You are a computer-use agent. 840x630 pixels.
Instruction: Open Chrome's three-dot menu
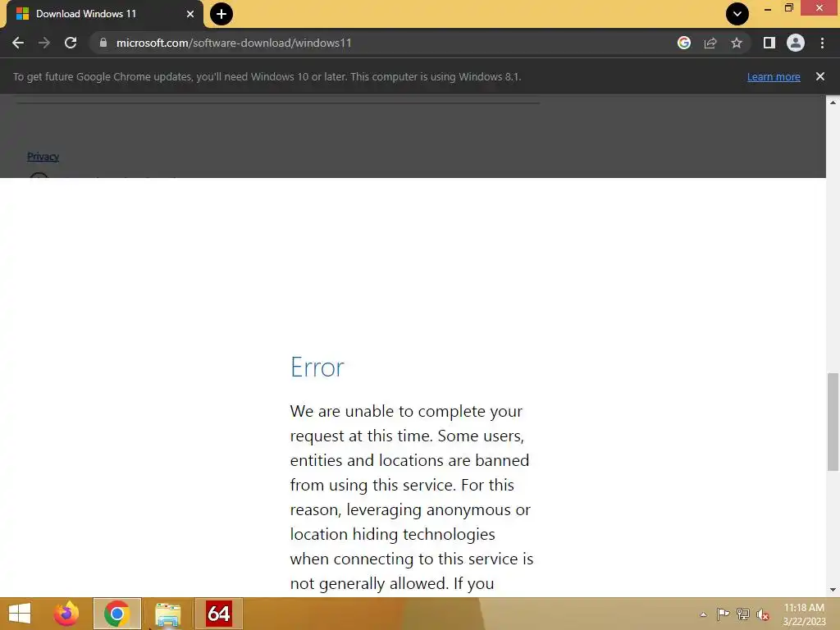pos(822,43)
